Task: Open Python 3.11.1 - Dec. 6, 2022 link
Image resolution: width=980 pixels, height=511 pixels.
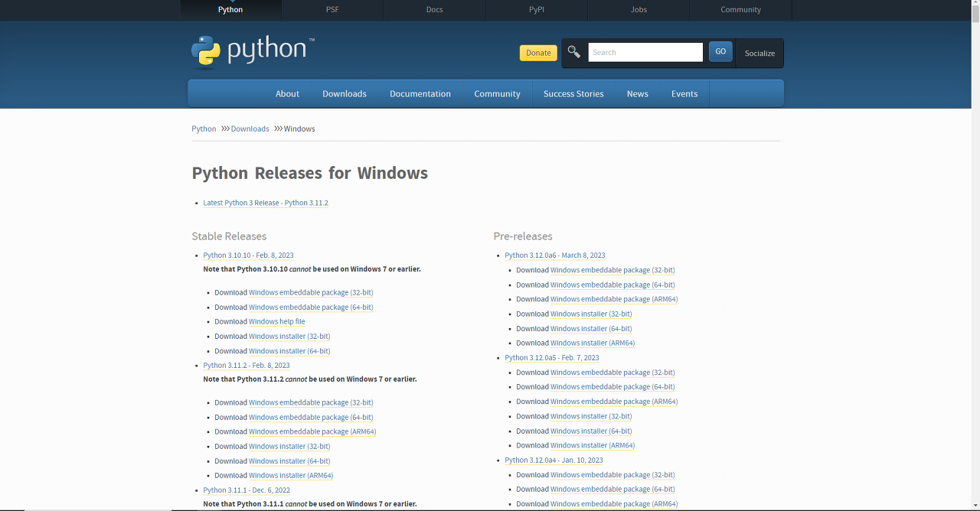Action: point(247,490)
